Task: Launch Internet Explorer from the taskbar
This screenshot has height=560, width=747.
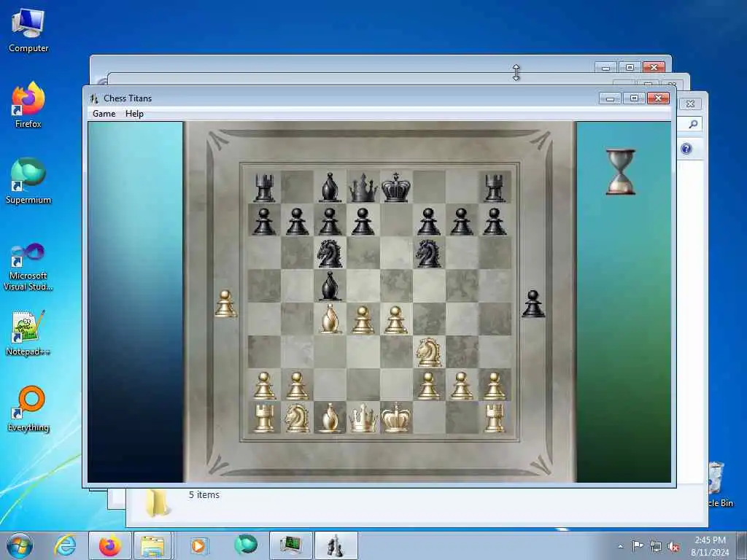Action: coord(65,545)
